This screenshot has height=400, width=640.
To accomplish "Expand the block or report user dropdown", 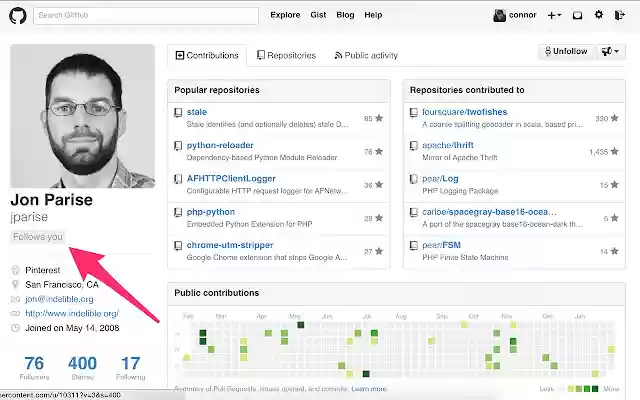I will click(611, 51).
